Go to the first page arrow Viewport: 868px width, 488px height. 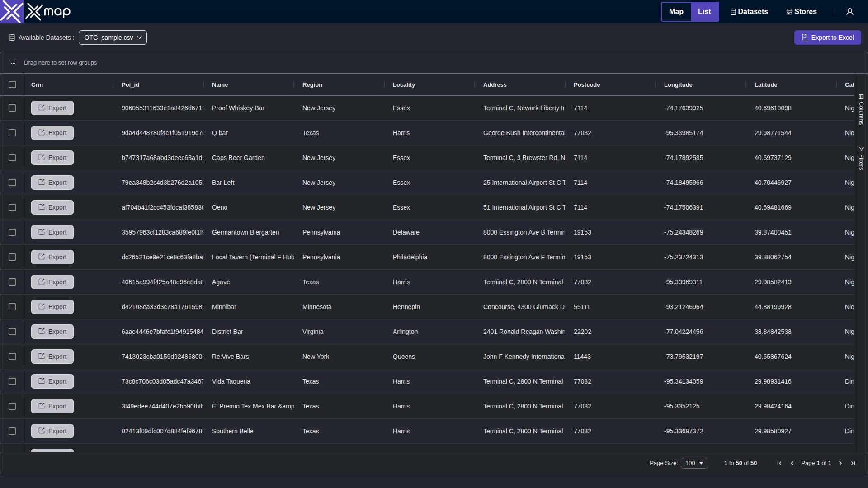779,463
